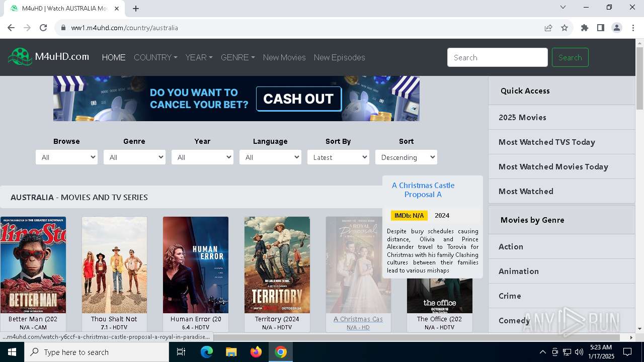Screen dimensions: 644x362
Task: Click the Chrome taskbar icon
Action: [x=281, y=352]
